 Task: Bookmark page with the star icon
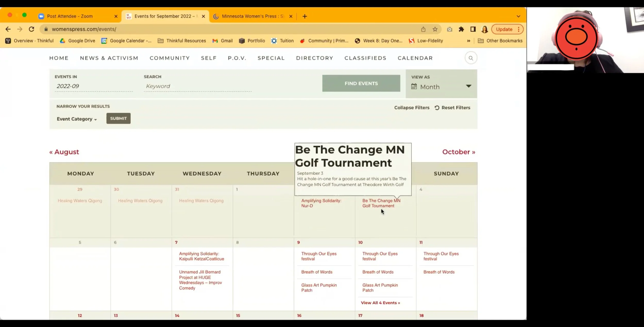tap(435, 29)
